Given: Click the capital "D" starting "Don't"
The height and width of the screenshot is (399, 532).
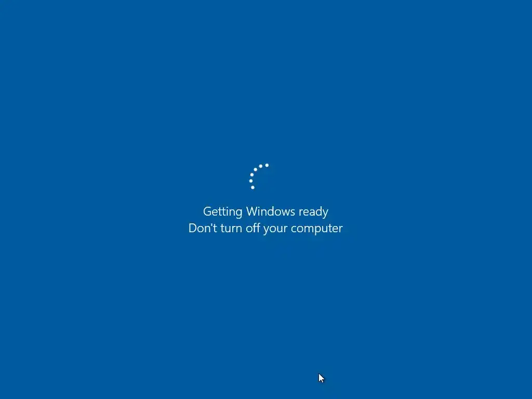Looking at the screenshot, I should [193, 228].
